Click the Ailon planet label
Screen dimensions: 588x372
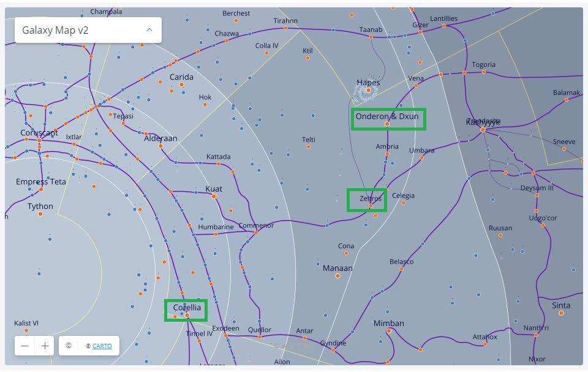pyautogui.click(x=282, y=362)
